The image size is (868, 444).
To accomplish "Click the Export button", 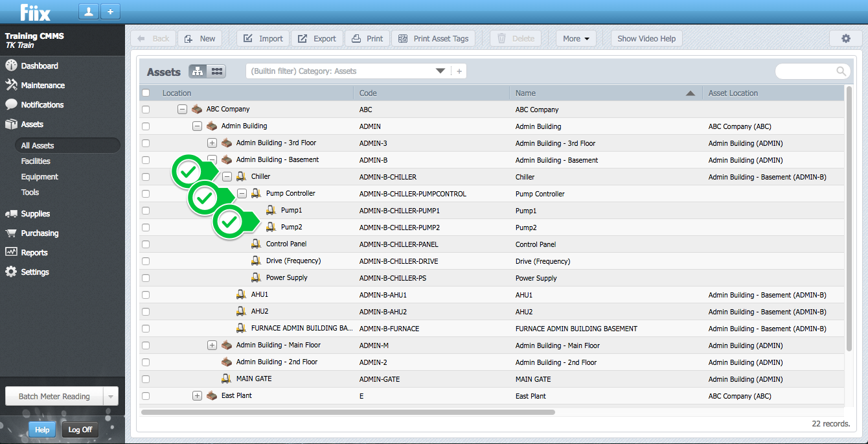I will pyautogui.click(x=317, y=38).
